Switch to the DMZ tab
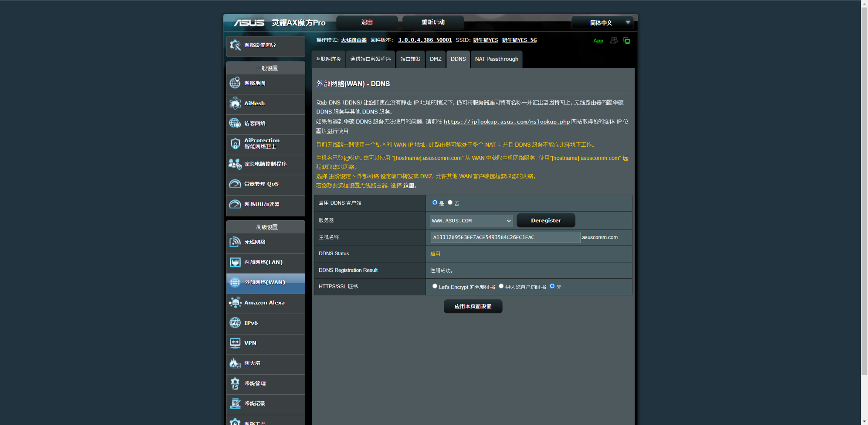This screenshot has width=868, height=425. (x=436, y=59)
